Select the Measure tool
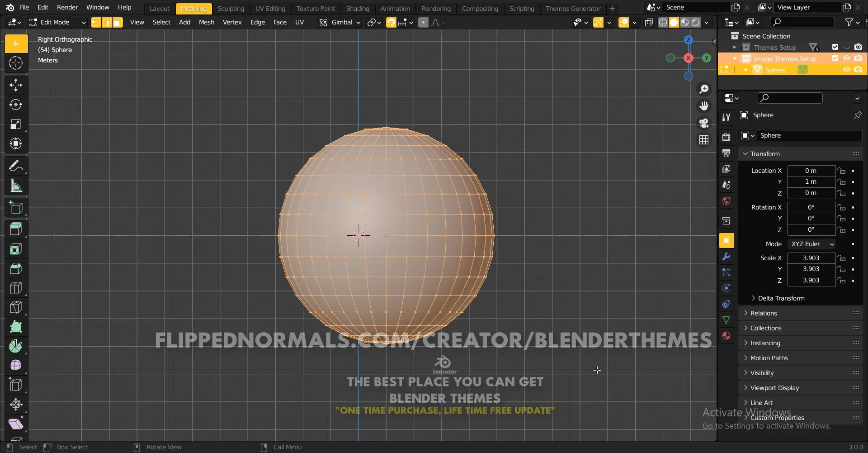This screenshot has width=868, height=453. pyautogui.click(x=16, y=186)
